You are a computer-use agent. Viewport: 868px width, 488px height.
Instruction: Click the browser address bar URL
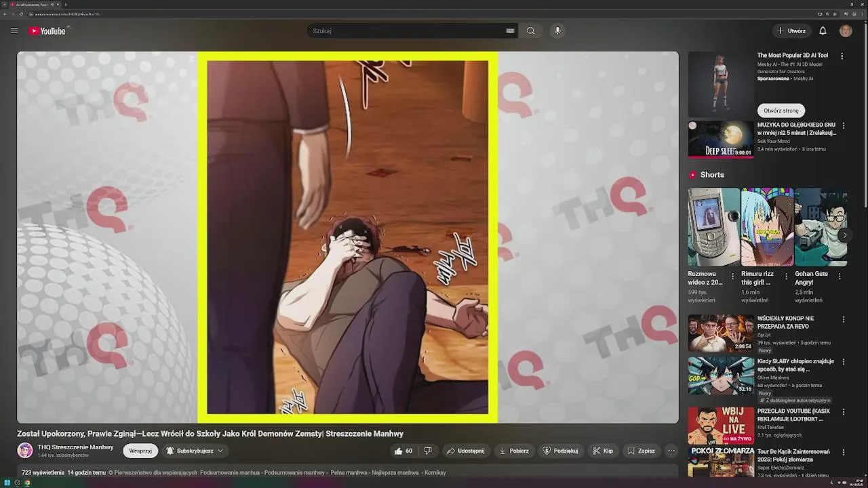[x=68, y=14]
